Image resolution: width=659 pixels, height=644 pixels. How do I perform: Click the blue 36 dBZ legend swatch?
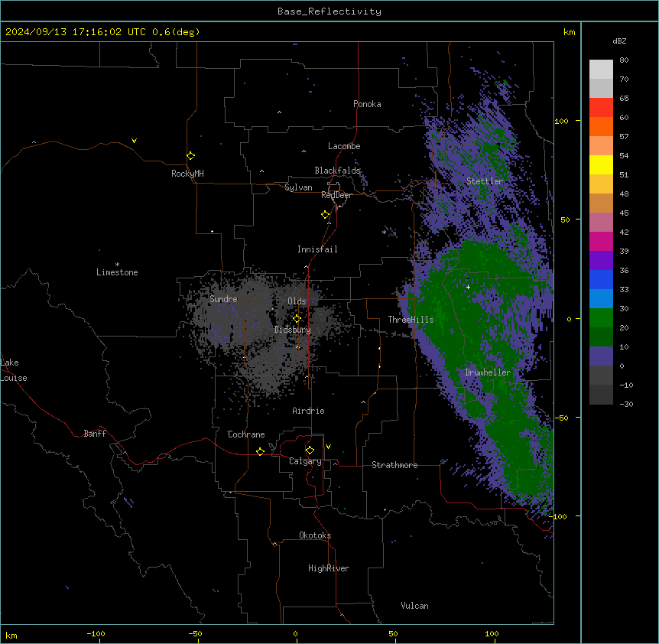601,279
